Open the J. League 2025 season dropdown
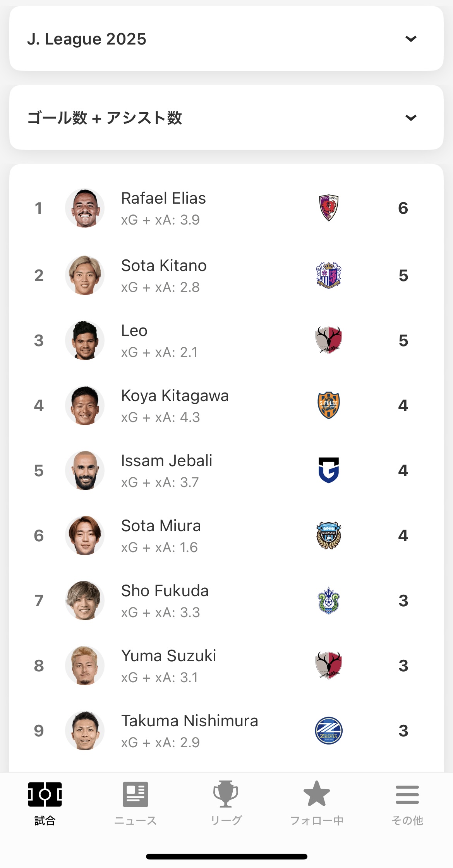Image resolution: width=453 pixels, height=868 pixels. [x=226, y=38]
